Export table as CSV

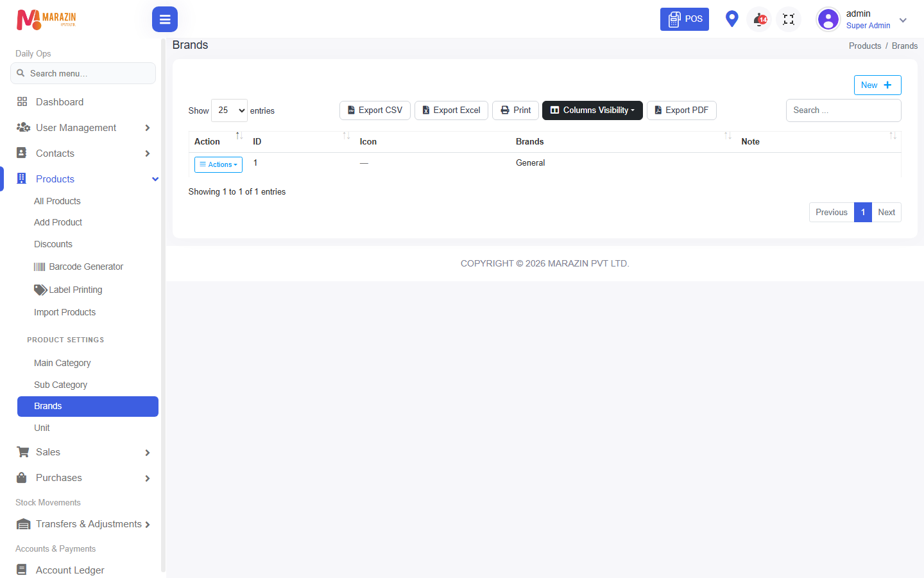click(x=375, y=110)
